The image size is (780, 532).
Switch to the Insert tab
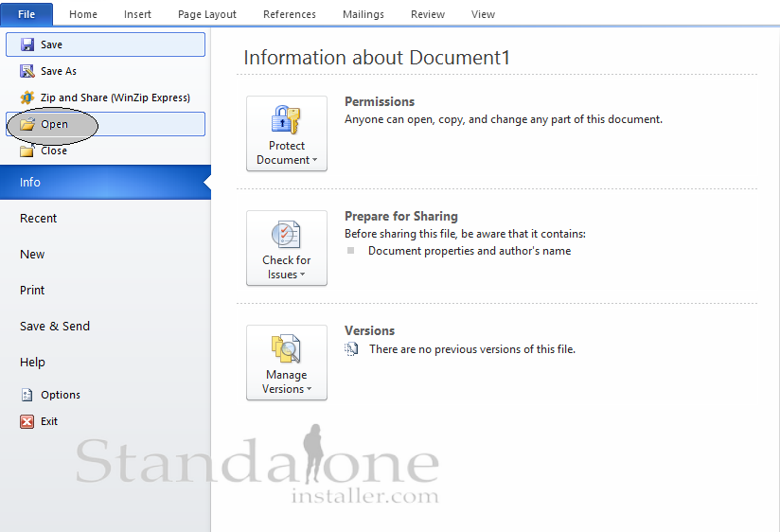(137, 14)
